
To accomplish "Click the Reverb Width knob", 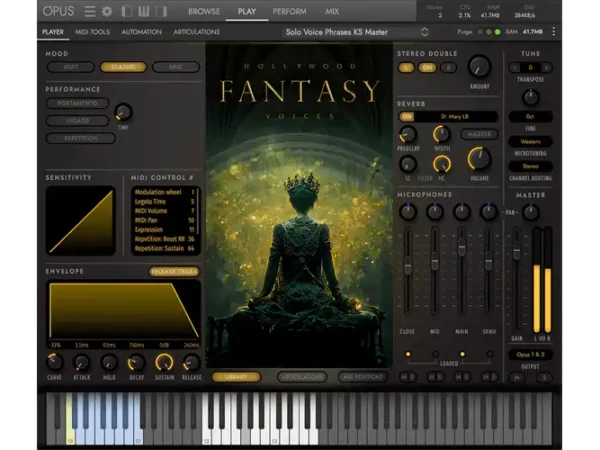I will [x=442, y=134].
